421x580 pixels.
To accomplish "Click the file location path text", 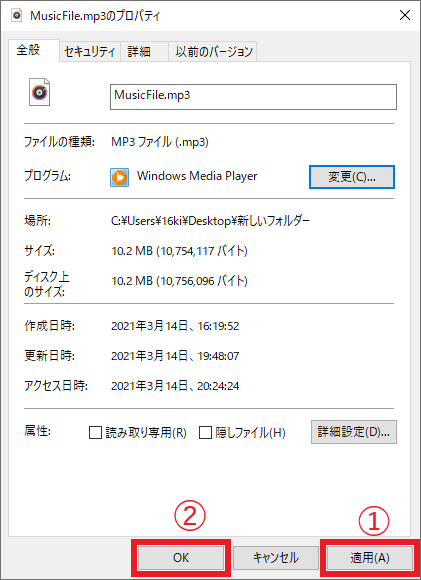I will 210,221.
